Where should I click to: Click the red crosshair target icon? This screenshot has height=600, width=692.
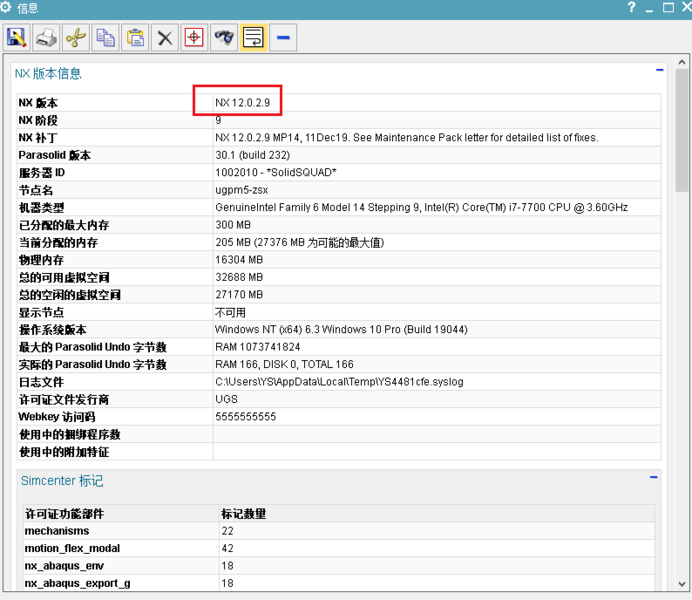coord(194,38)
